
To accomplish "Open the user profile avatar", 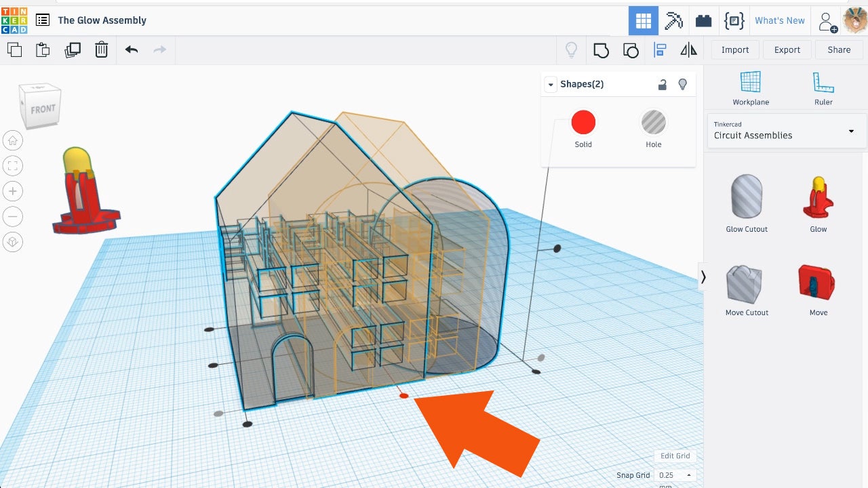I will pos(854,20).
